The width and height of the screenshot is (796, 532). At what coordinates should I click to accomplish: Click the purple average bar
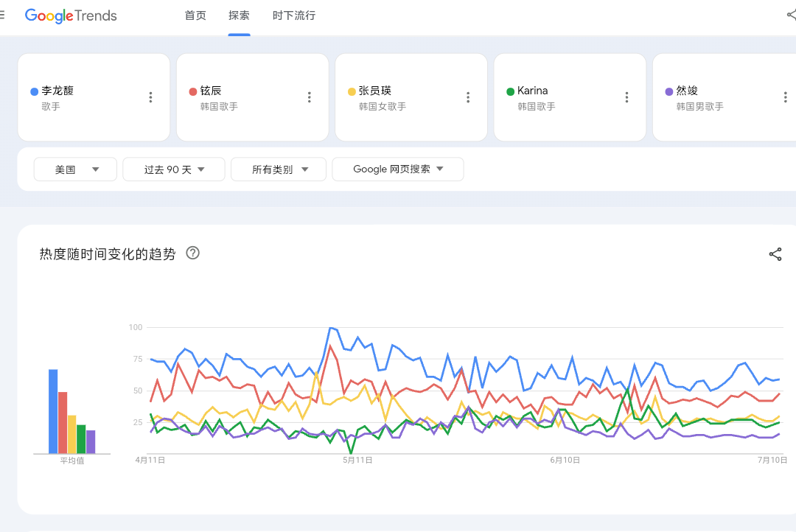coord(91,441)
